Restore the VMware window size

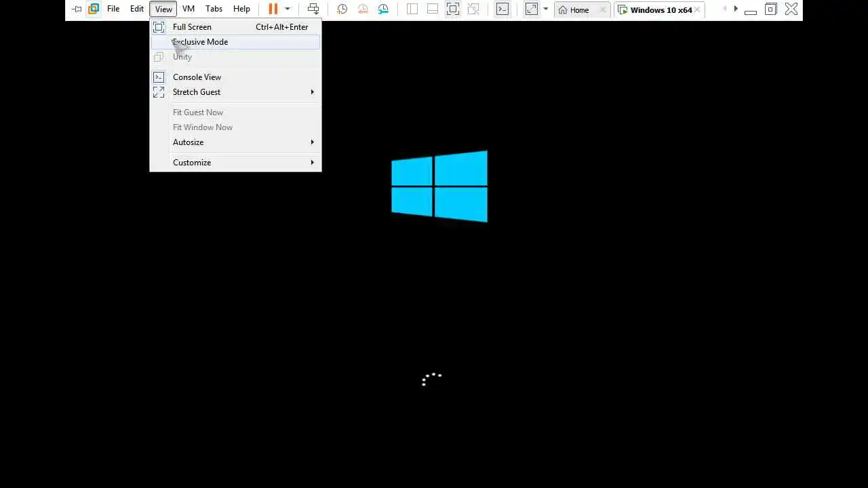[770, 9]
